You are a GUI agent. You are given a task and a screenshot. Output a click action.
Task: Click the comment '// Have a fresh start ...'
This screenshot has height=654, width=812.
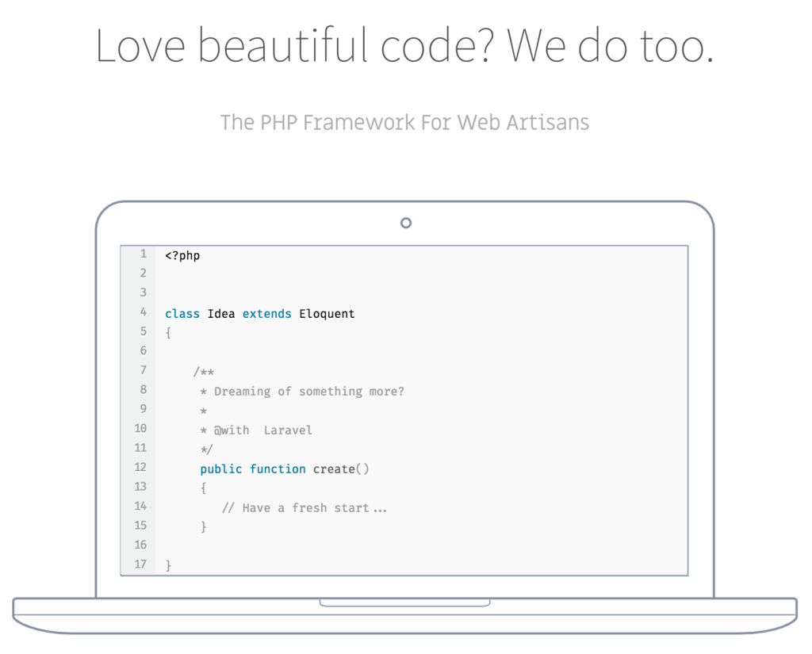(x=304, y=508)
